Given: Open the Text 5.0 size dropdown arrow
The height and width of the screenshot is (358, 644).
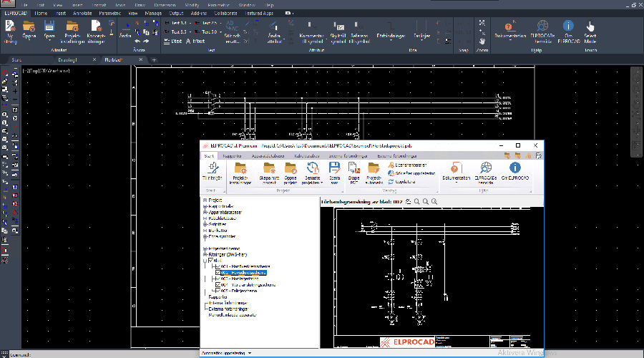Looking at the screenshot, I should pos(220,32).
